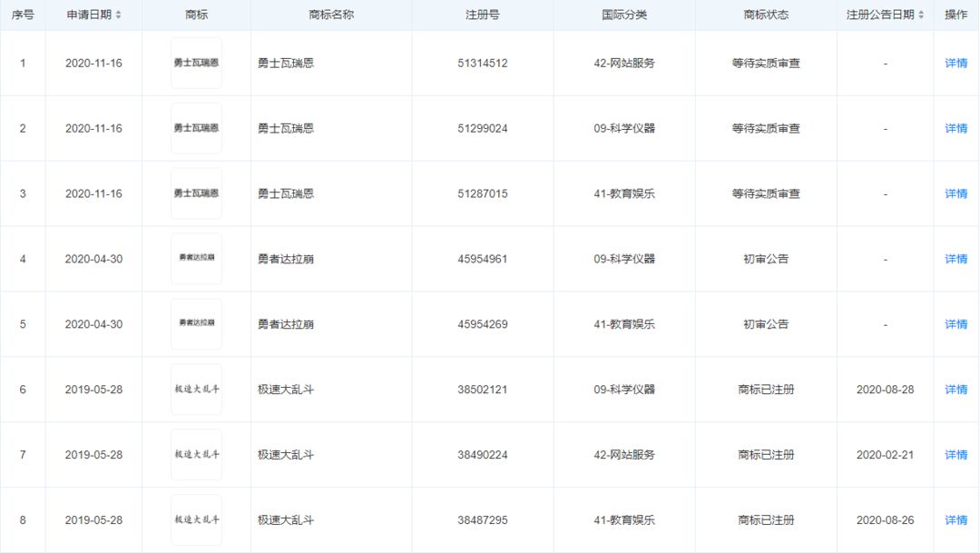
Task: Click 初审公告 status in row 4
Action: tap(766, 259)
